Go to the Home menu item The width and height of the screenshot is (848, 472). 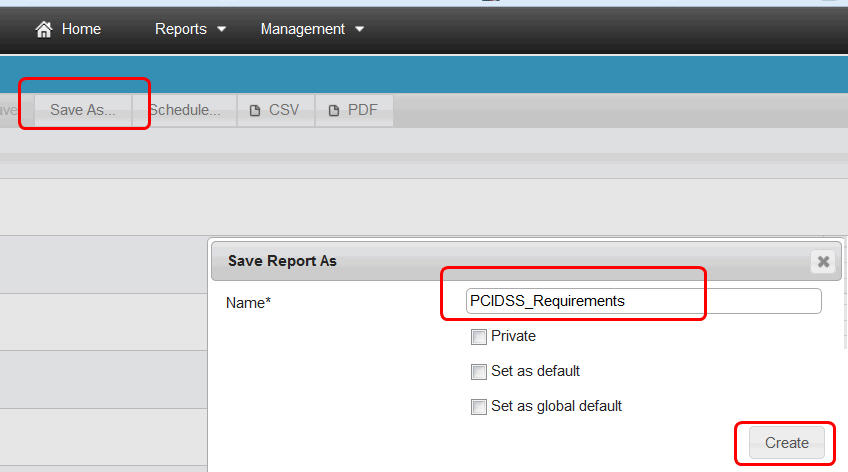click(x=81, y=30)
